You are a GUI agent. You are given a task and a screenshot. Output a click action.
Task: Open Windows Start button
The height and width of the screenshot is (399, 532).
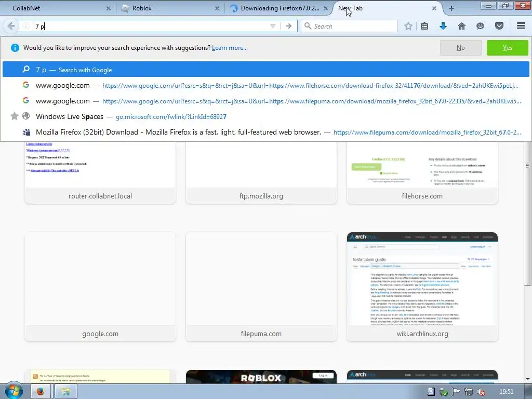click(x=14, y=391)
